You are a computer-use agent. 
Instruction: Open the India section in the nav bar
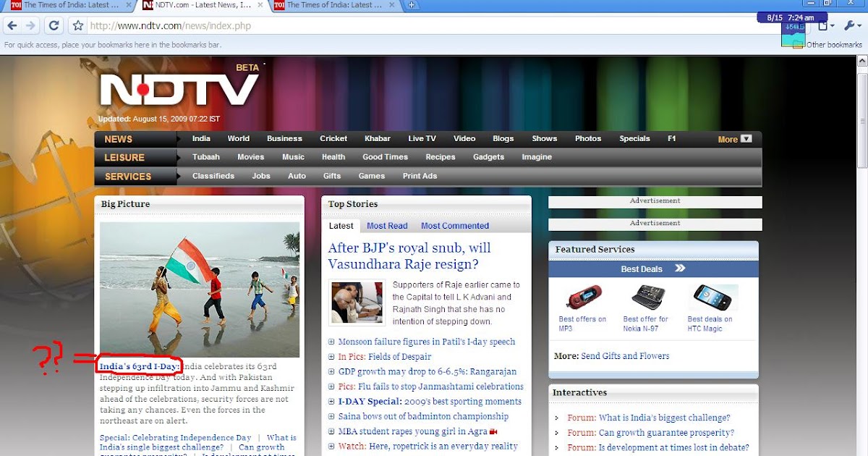pyautogui.click(x=201, y=139)
